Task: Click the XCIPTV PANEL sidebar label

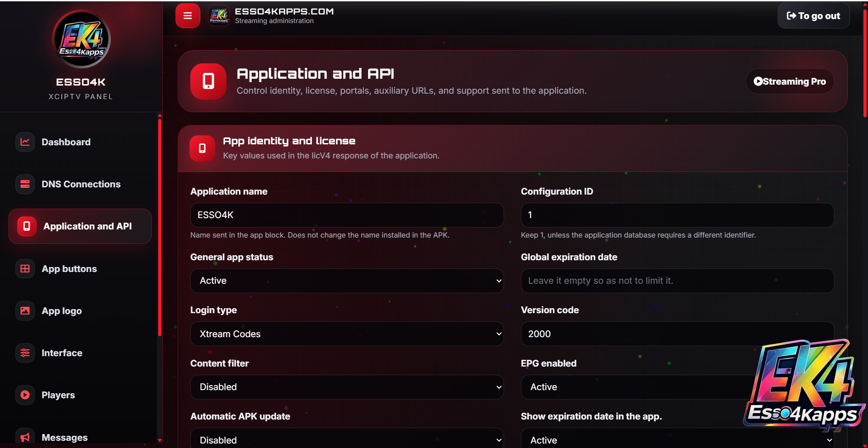Action: pyautogui.click(x=80, y=96)
